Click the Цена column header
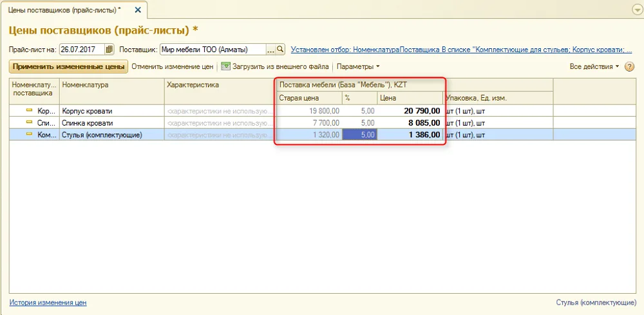This screenshot has height=315, width=644. pyautogui.click(x=410, y=98)
